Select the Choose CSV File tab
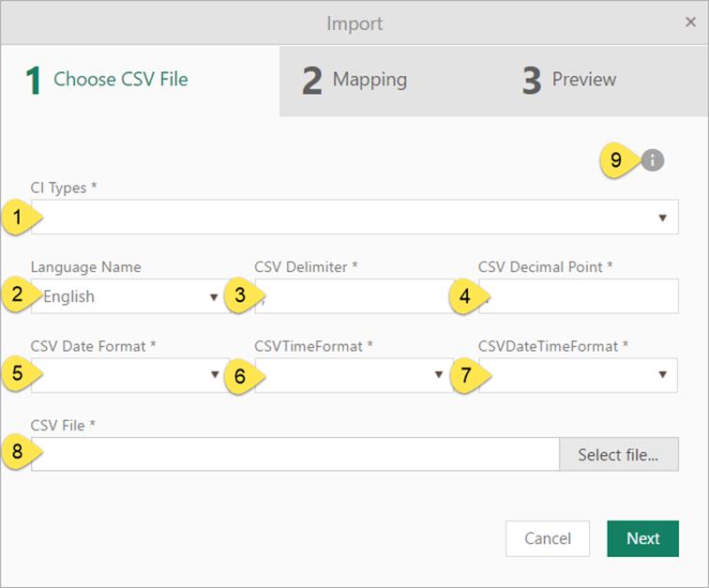This screenshot has width=709, height=588. (107, 81)
